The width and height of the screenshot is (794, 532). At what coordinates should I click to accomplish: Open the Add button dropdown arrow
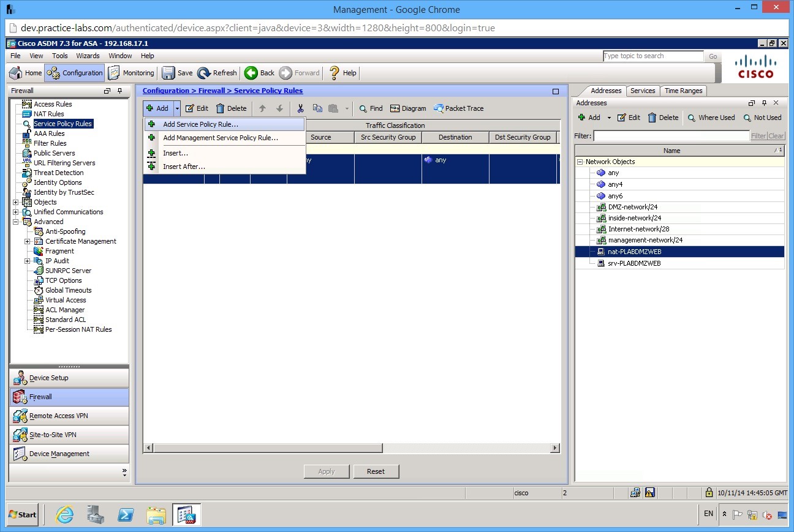(x=176, y=108)
